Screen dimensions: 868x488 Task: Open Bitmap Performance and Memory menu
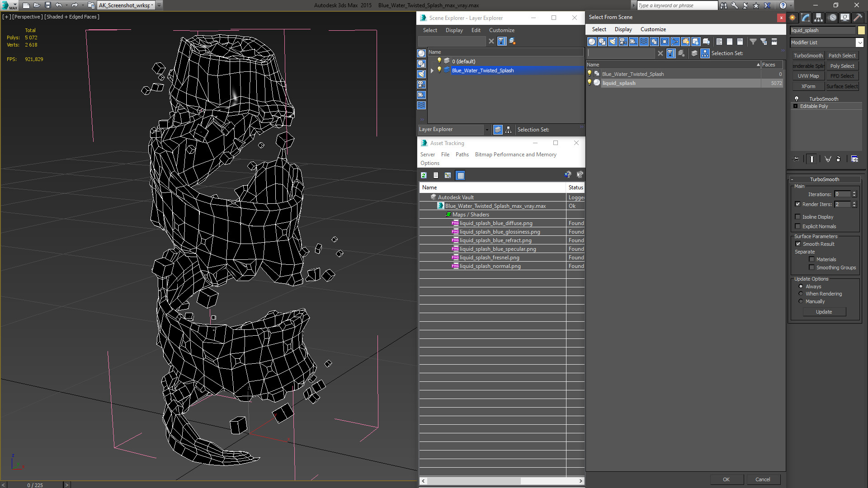[x=515, y=155]
